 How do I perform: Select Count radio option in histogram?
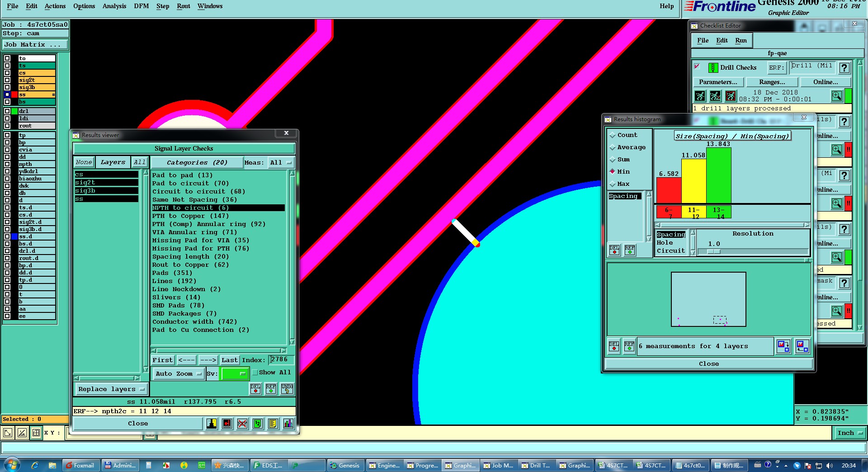[623, 135]
